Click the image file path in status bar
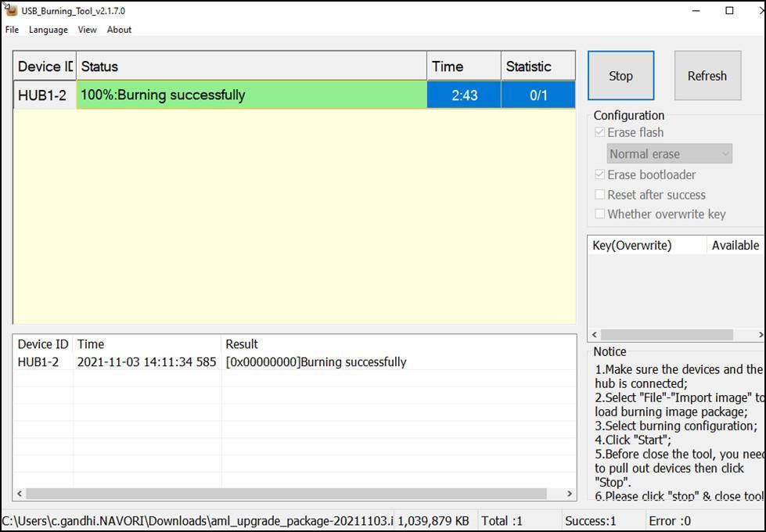This screenshot has height=532, width=766. 197,521
